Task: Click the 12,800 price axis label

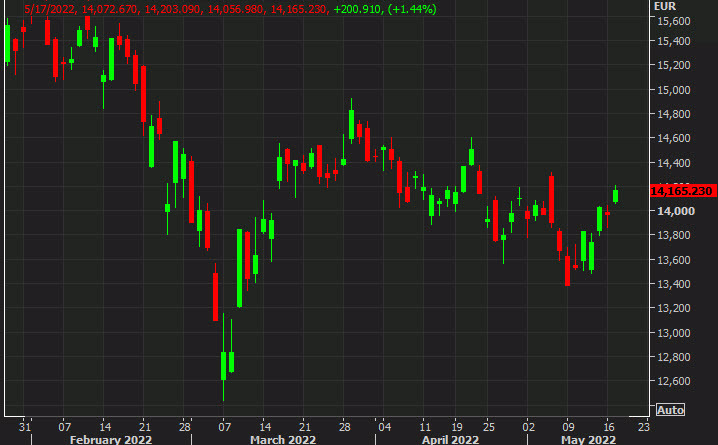Action: coord(674,357)
